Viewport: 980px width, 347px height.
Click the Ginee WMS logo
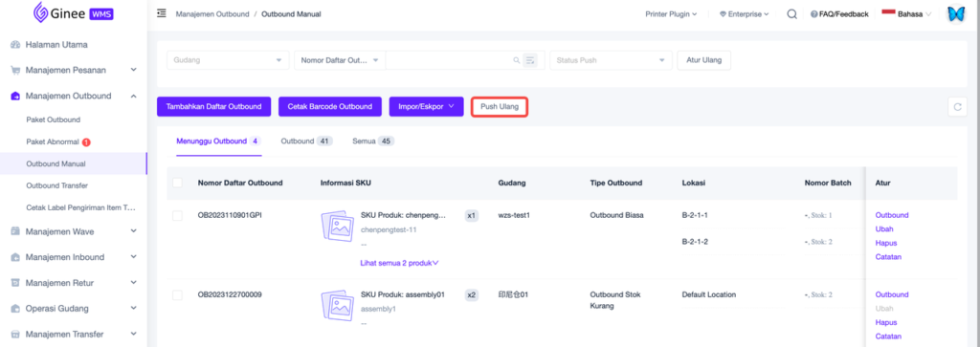click(74, 13)
